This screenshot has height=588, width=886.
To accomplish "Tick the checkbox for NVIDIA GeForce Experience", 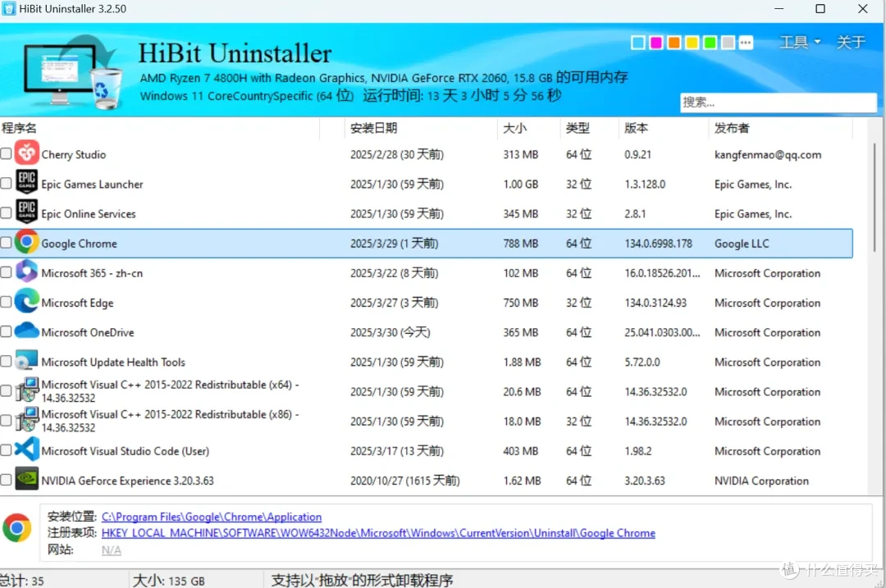I will tap(6, 480).
